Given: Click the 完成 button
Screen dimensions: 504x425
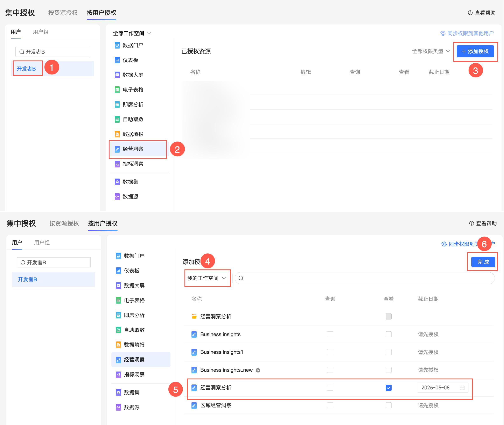Looking at the screenshot, I should point(483,262).
